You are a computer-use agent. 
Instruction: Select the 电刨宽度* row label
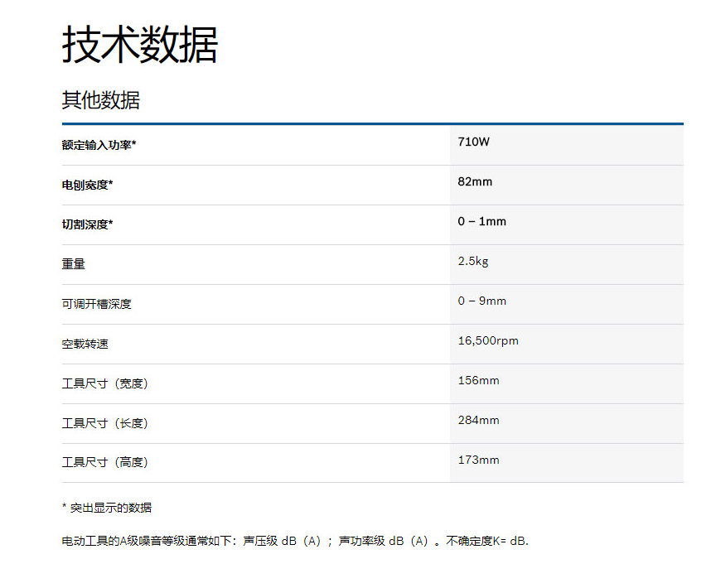[87, 185]
